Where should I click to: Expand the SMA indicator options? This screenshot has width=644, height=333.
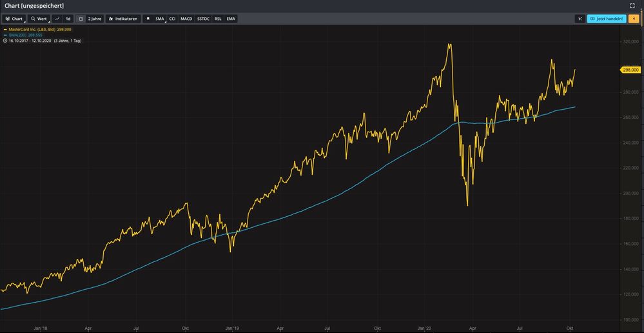(x=160, y=19)
